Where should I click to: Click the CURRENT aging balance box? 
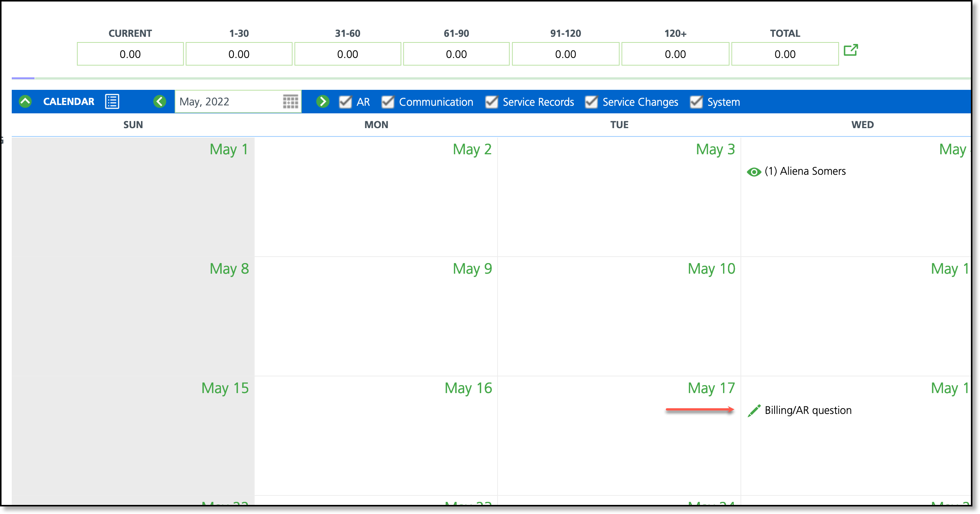(x=130, y=54)
